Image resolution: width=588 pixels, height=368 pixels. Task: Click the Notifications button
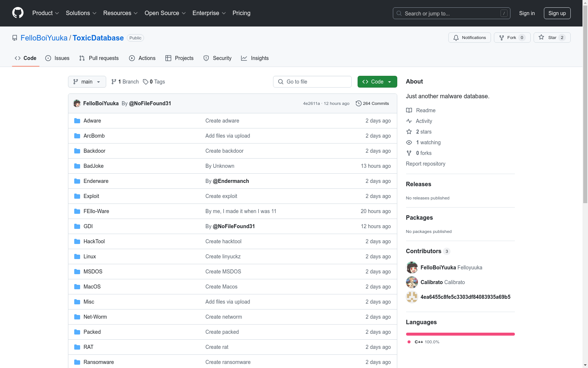pos(470,38)
